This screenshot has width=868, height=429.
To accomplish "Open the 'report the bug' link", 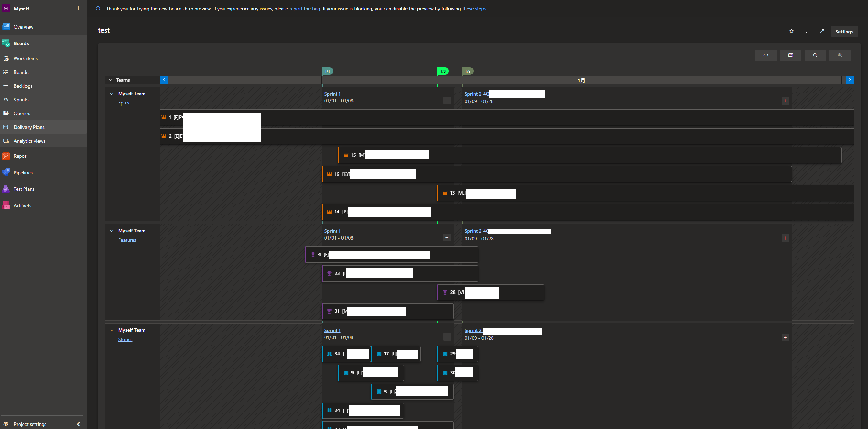I will point(304,9).
